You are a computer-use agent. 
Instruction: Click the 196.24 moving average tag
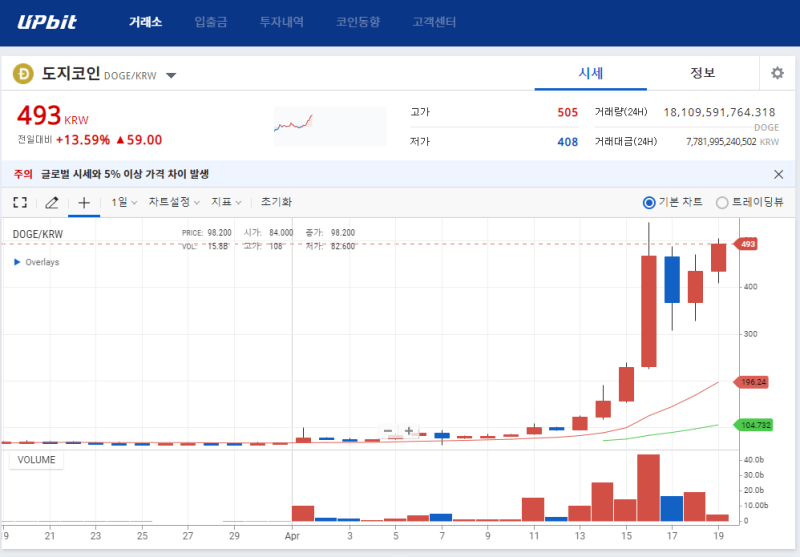click(x=751, y=382)
